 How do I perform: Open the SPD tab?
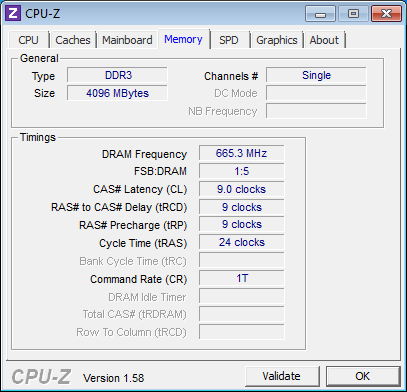click(229, 40)
